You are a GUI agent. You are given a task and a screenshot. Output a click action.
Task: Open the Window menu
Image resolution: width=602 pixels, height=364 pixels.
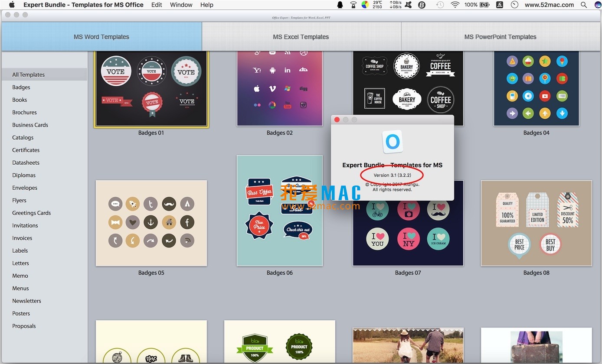[x=181, y=5]
